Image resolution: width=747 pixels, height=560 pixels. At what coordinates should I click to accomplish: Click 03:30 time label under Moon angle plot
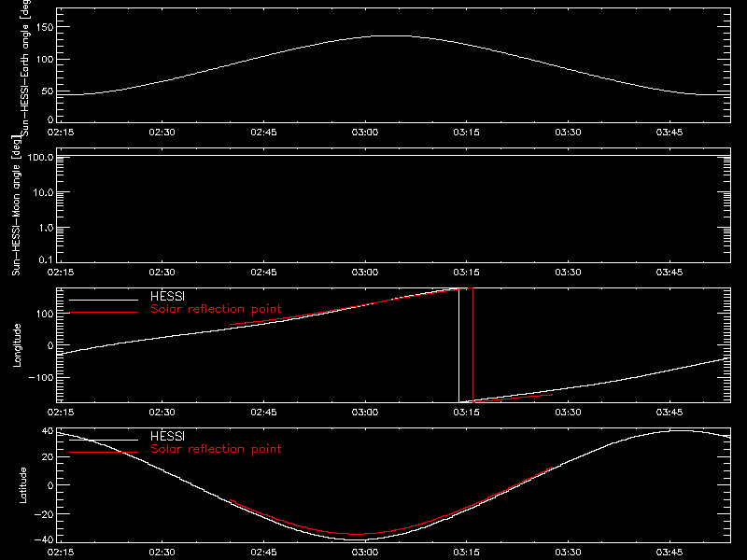(x=568, y=272)
